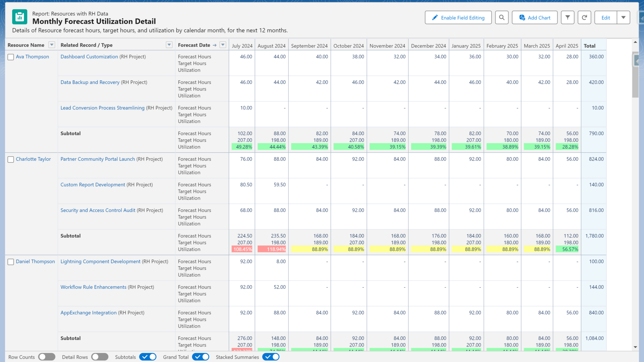
Task: Turn on Detail Rows
Action: tap(100, 357)
